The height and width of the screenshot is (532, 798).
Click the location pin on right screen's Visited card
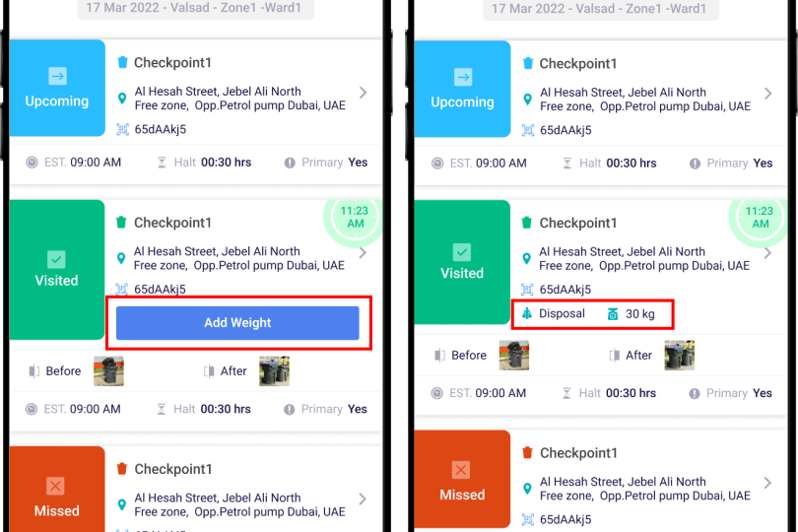point(527,258)
